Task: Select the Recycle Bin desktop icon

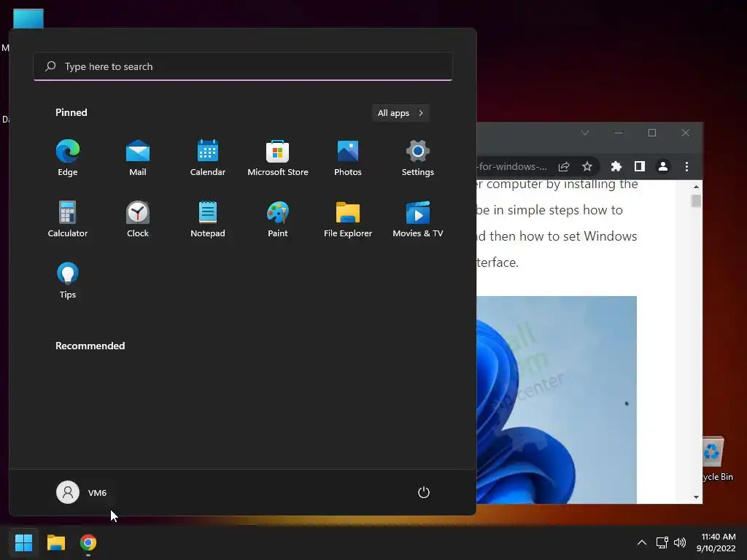Action: pos(718,459)
